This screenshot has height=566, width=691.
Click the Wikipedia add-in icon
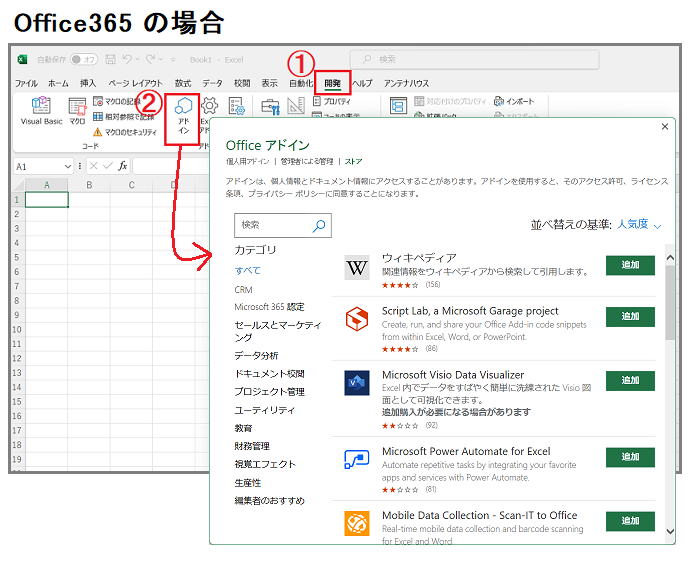pos(357,267)
